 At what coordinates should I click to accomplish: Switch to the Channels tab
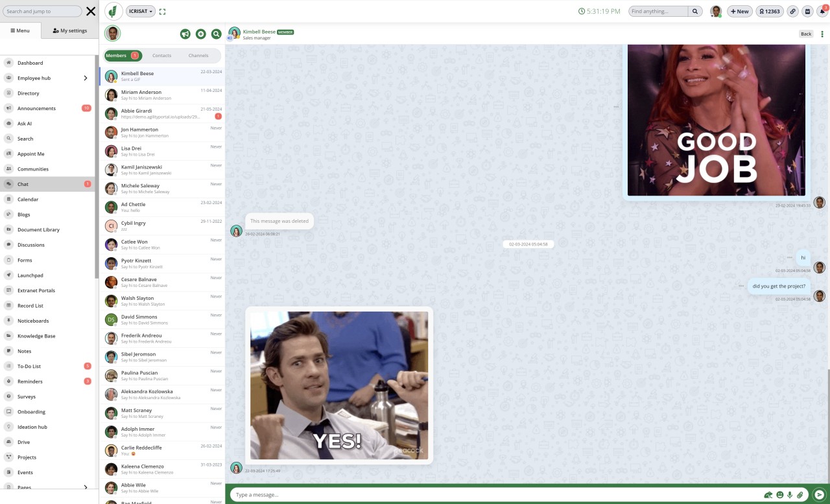(x=198, y=56)
